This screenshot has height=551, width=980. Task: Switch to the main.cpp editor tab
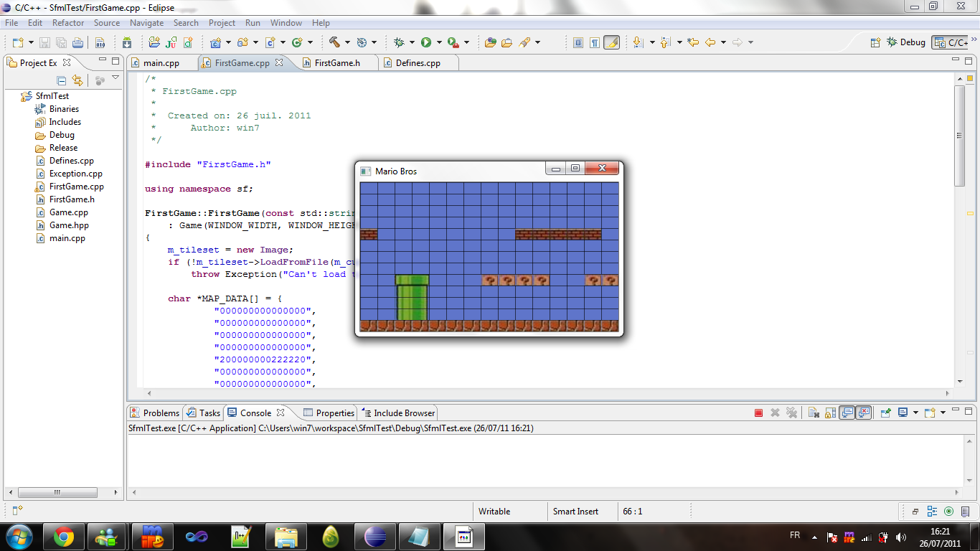pos(162,63)
